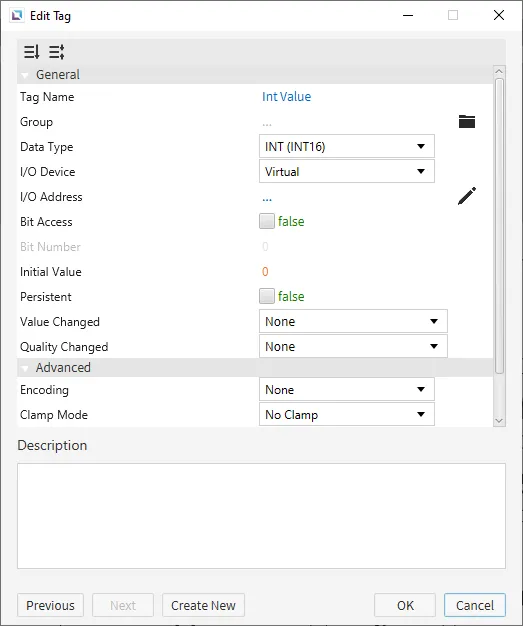Open the Value Changed dropdown
Viewport: 523px width, 626px height.
point(353,321)
